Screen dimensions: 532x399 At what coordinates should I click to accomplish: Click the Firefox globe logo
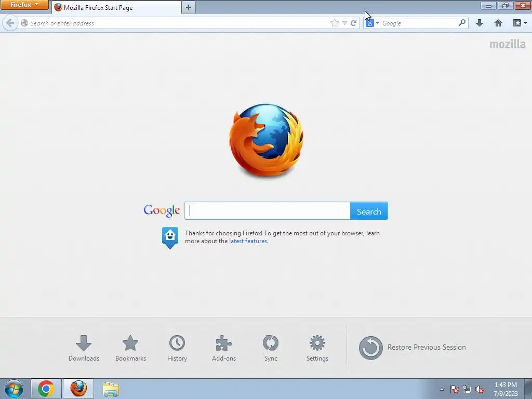coord(266,140)
